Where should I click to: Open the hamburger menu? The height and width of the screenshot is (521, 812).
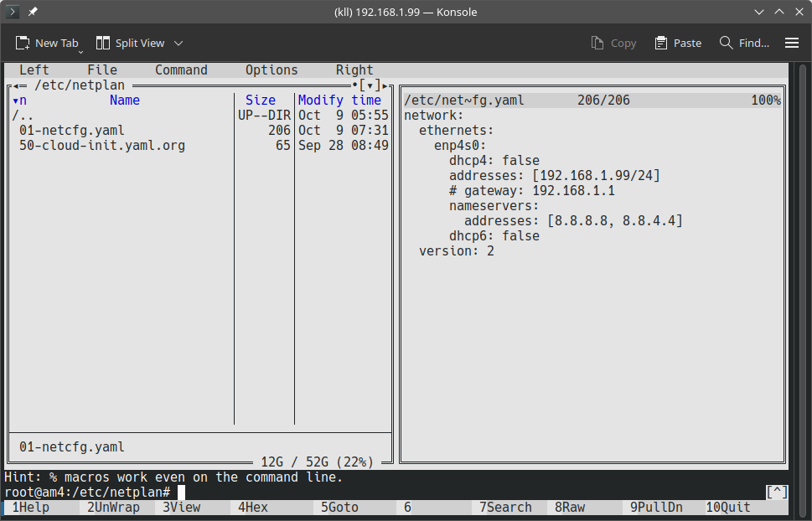pos(791,43)
